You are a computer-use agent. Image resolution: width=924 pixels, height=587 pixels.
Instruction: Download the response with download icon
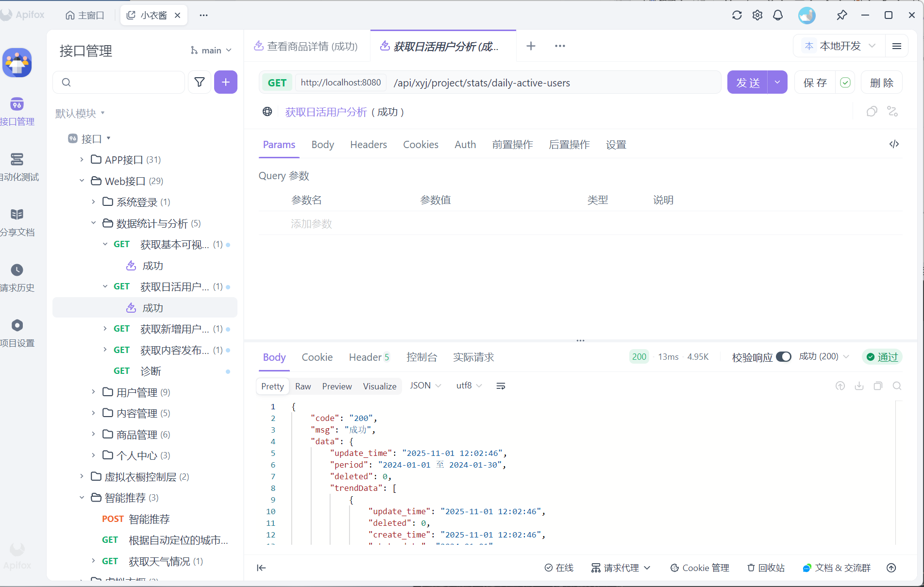pyautogui.click(x=859, y=386)
